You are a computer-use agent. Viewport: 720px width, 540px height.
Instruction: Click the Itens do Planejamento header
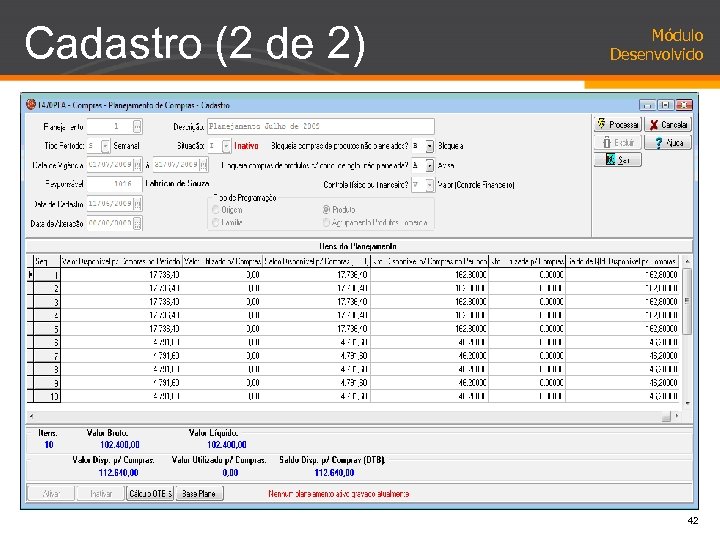[358, 246]
